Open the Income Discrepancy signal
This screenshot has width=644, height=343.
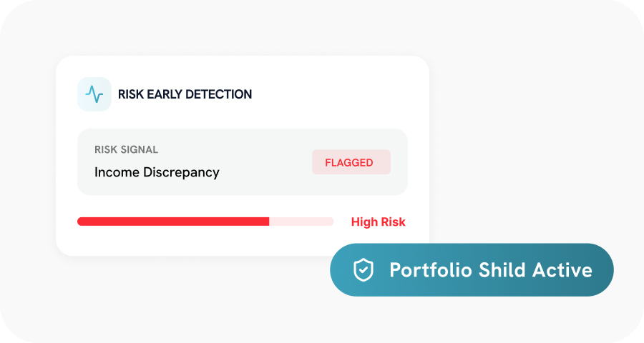tap(157, 172)
